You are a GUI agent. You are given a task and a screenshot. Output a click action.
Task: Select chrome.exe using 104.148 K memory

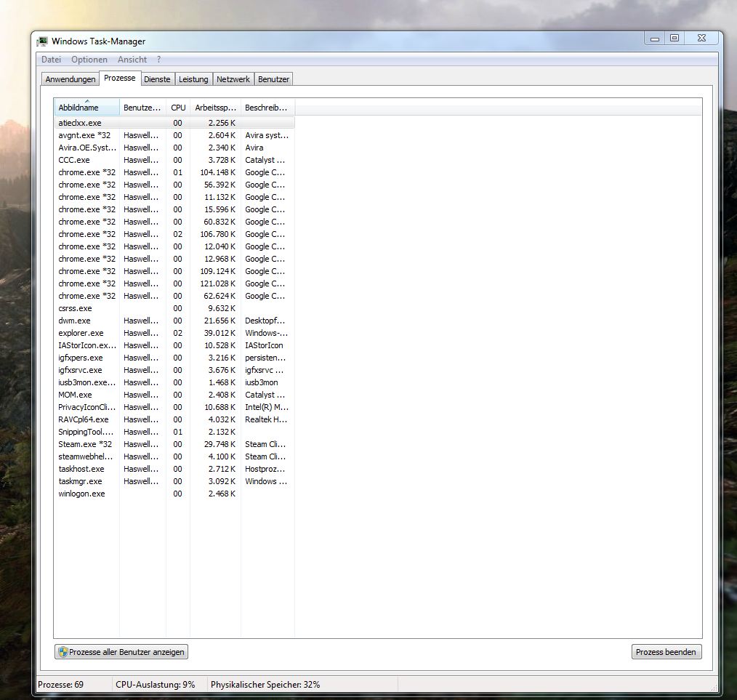[x=174, y=172]
